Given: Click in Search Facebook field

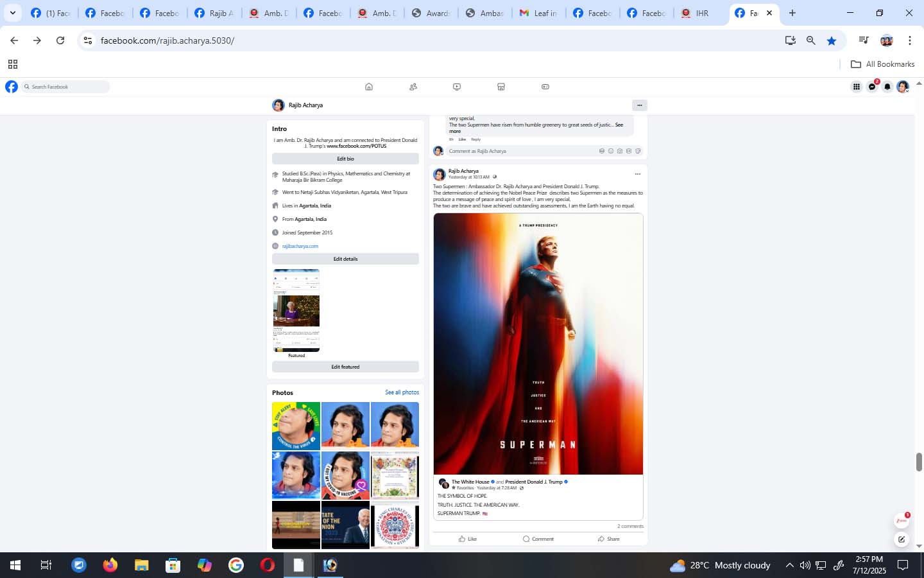Looking at the screenshot, I should (65, 87).
